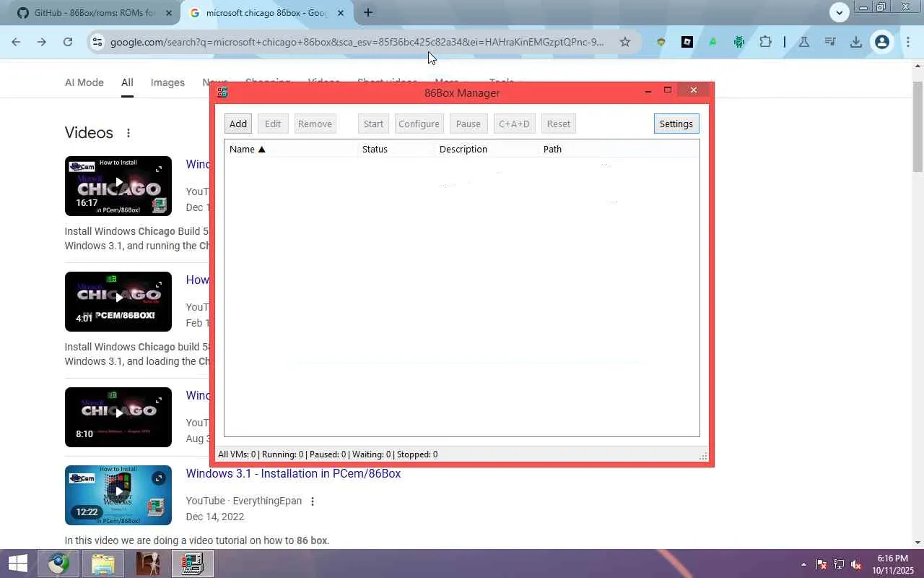Close the microsoft chicago 86box Google tab
This screenshot has width=924, height=578.
coord(341,13)
